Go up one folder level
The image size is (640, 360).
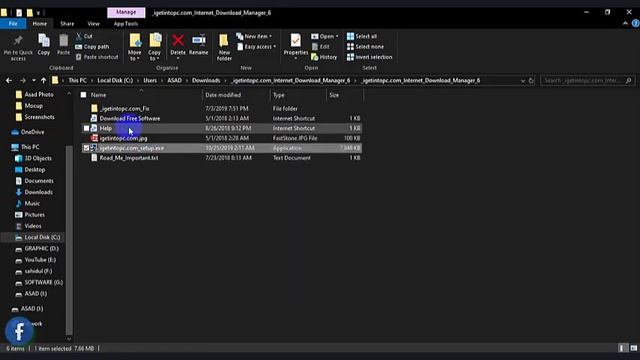(43, 80)
